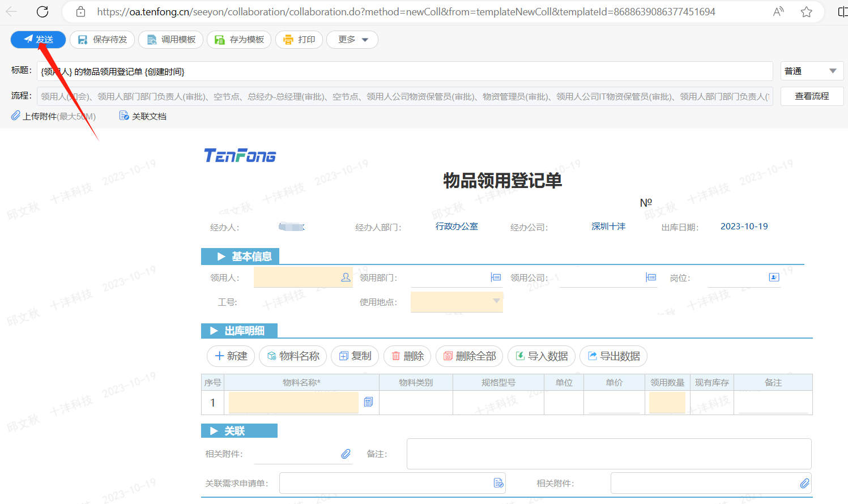Click 新建 to add a new row

tap(231, 356)
